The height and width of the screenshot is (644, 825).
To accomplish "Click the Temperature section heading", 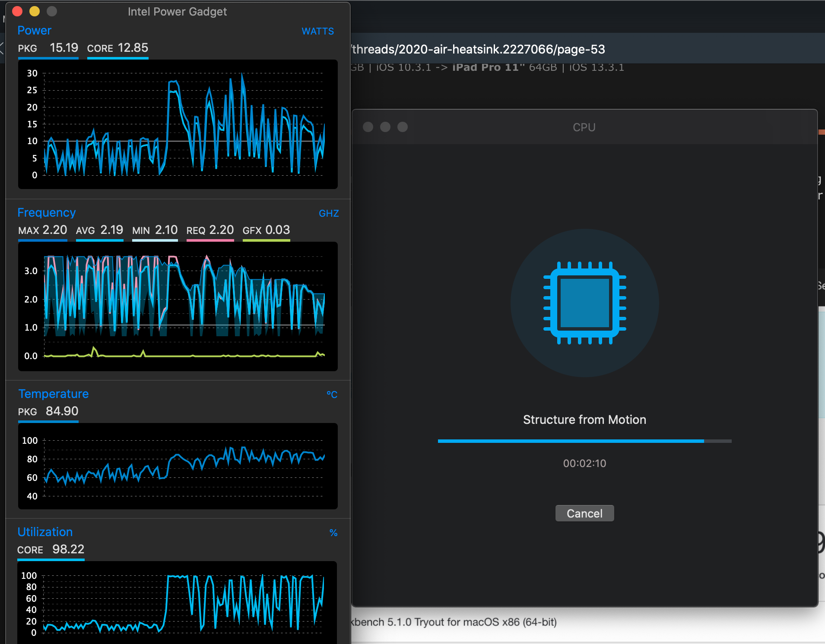I will [x=53, y=394].
